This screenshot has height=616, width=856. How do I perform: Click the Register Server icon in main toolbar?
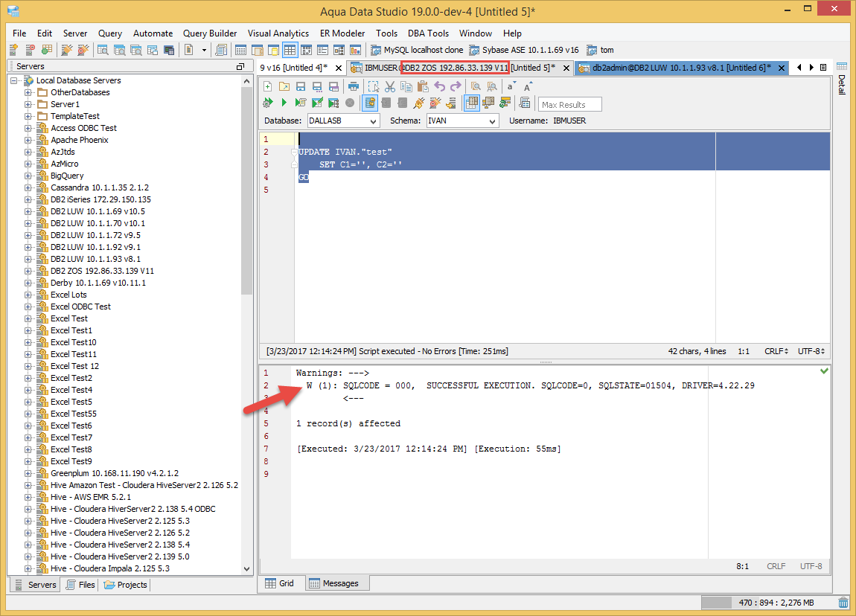pyautogui.click(x=14, y=50)
